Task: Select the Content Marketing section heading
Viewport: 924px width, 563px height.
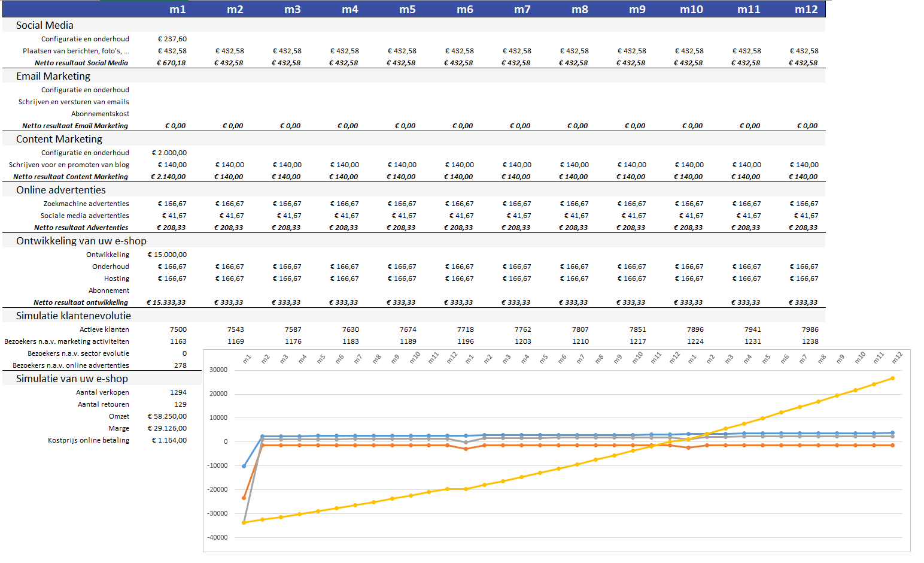Action: click(59, 139)
